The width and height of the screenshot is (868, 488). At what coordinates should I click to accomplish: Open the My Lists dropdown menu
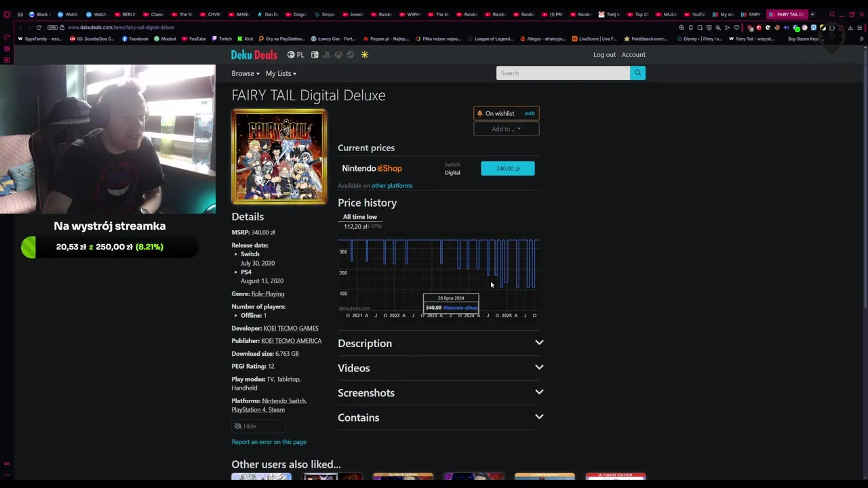click(x=281, y=73)
